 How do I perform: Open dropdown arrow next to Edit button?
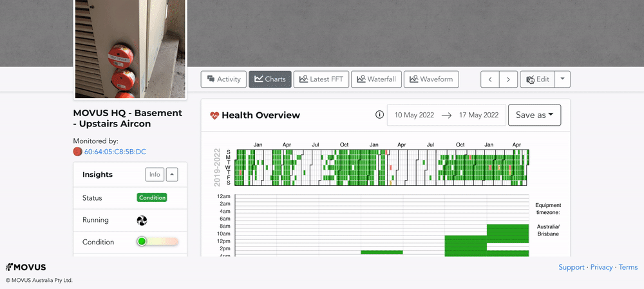point(562,79)
